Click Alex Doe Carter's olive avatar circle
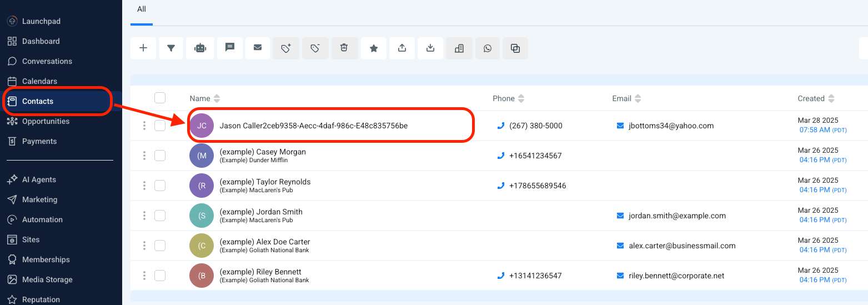 (x=202, y=246)
